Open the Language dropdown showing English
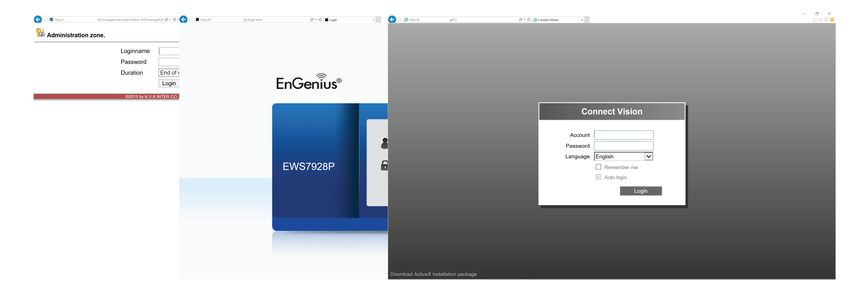The height and width of the screenshot is (292, 868). point(624,157)
